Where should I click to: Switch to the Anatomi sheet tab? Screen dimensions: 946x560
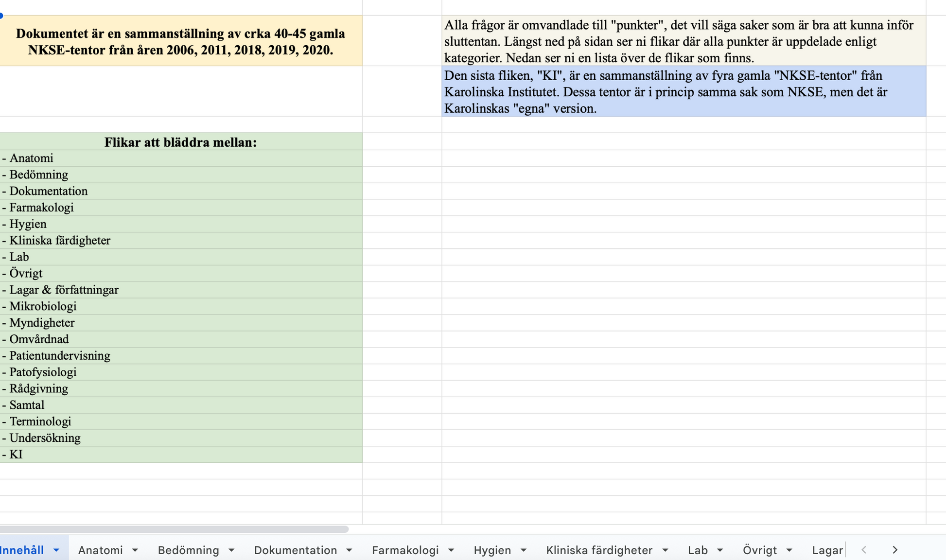coord(101,550)
